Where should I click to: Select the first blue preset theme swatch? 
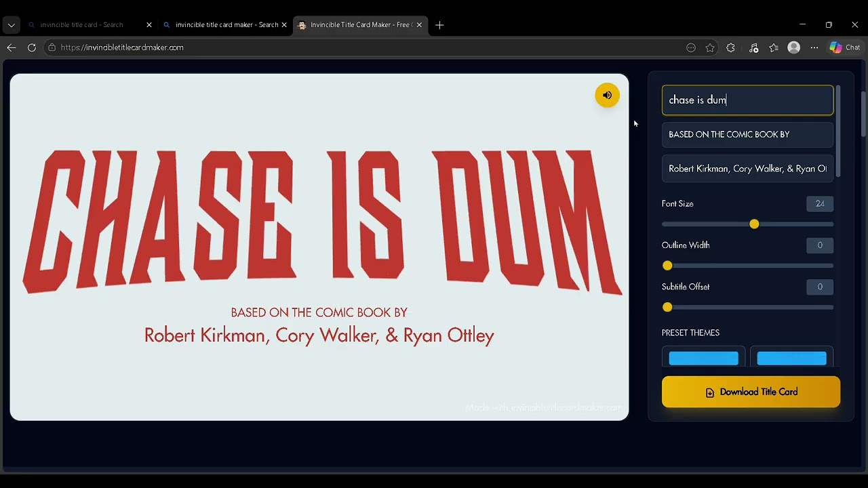[x=703, y=358]
